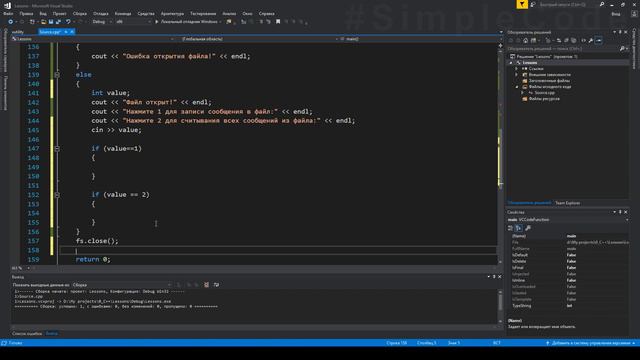Screen dimensions: 640x360
Task: Select the TypeString property row
Action: click(570, 306)
